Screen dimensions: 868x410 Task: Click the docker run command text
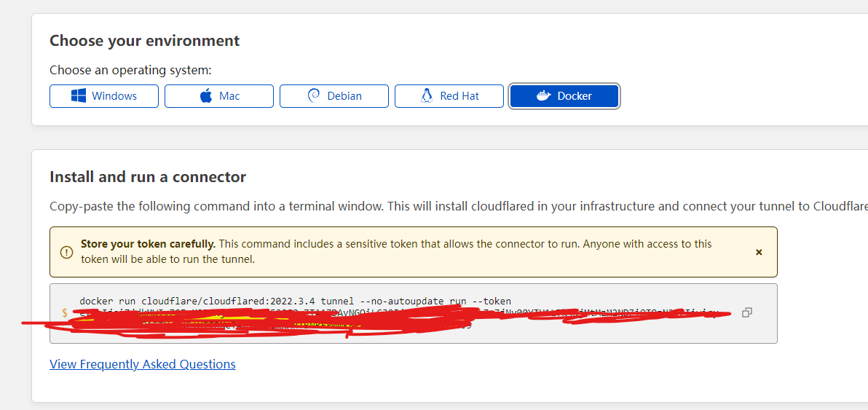[x=295, y=301]
